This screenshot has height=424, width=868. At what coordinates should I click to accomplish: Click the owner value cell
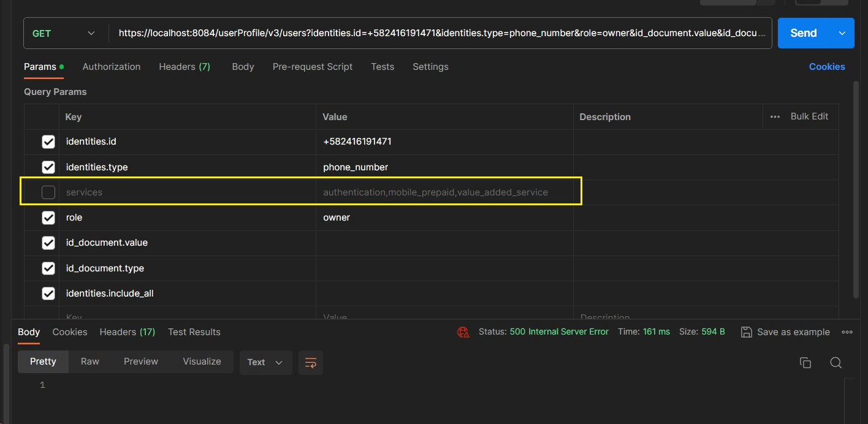[x=444, y=218]
